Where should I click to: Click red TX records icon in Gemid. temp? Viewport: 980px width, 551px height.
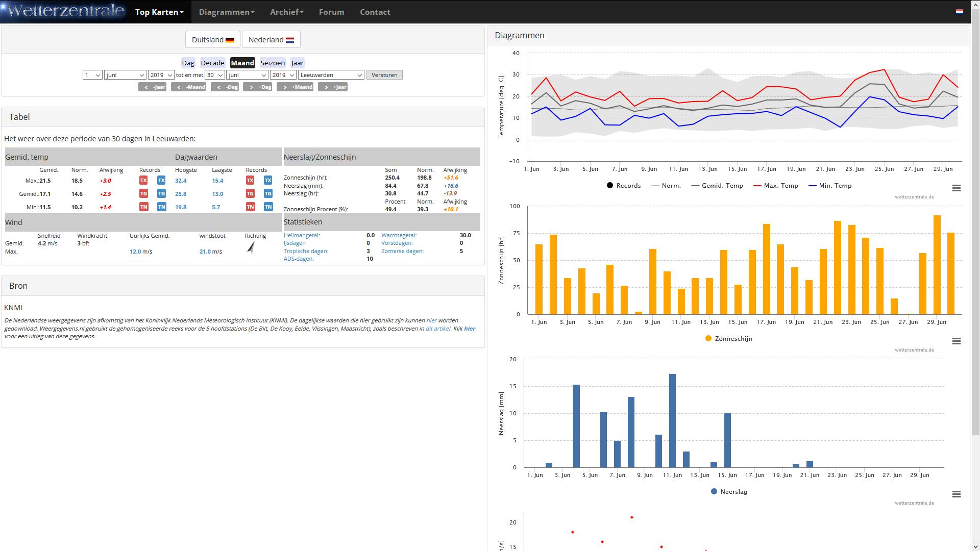[x=143, y=181]
